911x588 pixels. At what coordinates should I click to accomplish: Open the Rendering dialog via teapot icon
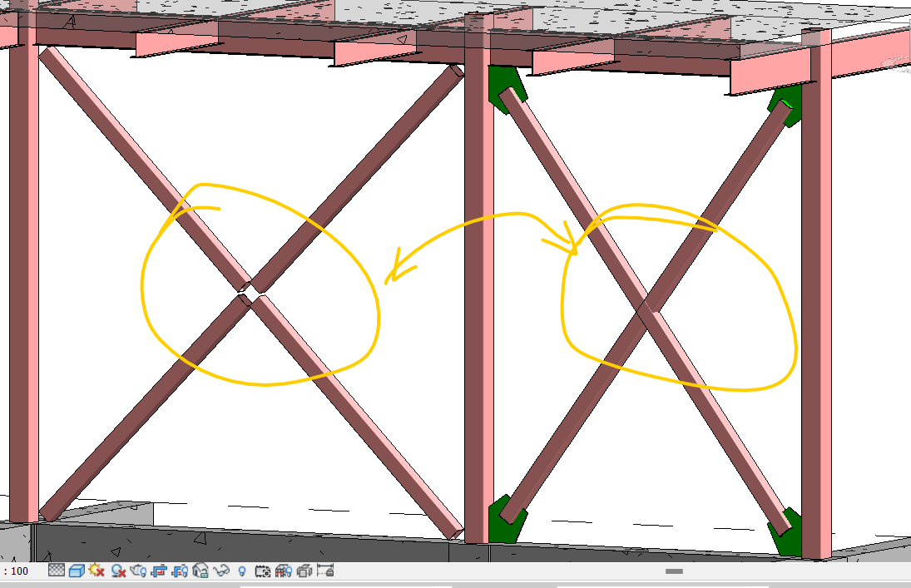click(137, 571)
